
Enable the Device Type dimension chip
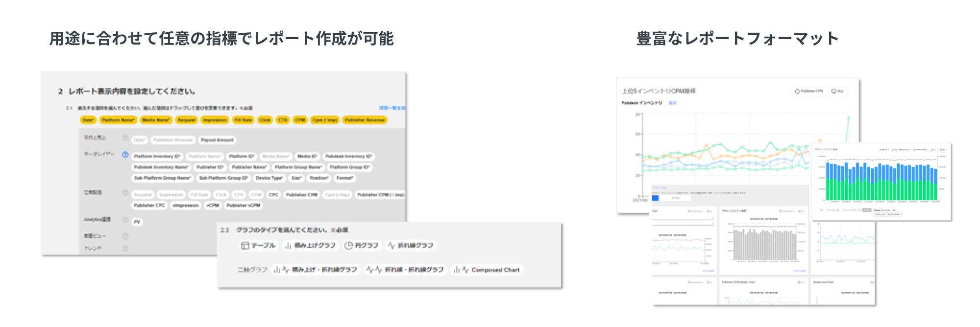click(x=269, y=178)
